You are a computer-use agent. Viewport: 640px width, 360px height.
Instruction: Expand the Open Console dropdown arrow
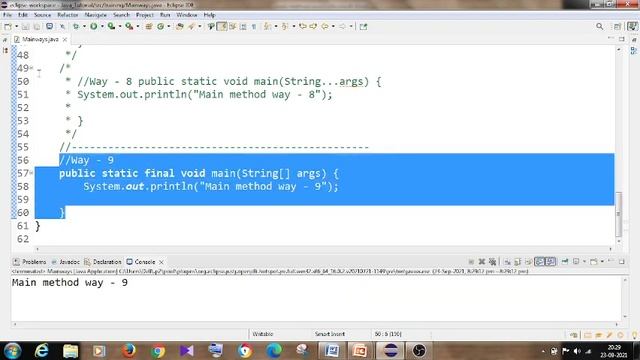602,262
